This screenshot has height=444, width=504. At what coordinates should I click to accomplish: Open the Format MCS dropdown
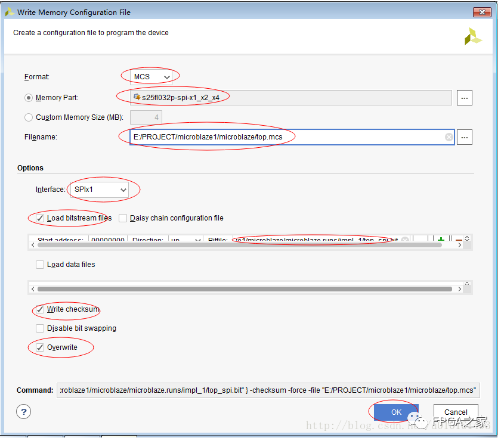click(x=151, y=77)
